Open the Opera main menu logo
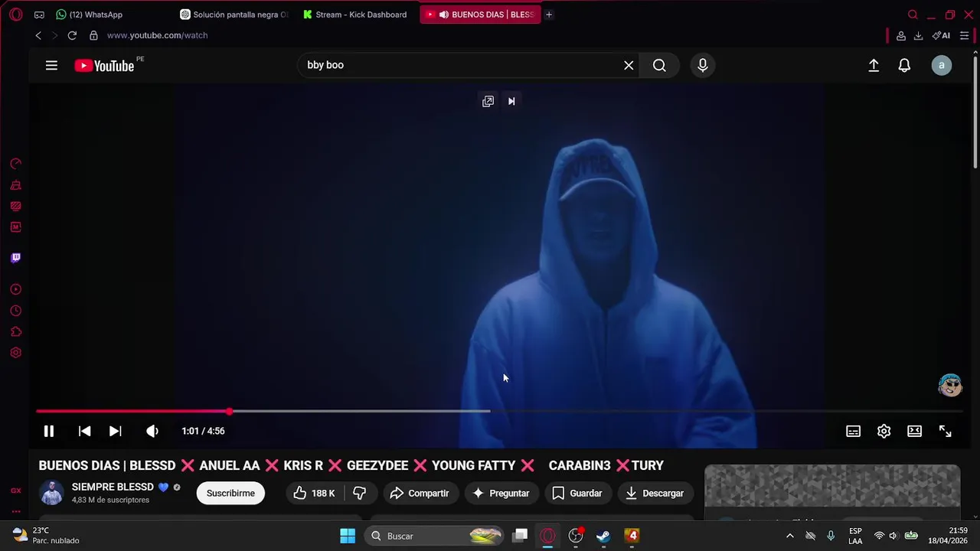 point(16,15)
